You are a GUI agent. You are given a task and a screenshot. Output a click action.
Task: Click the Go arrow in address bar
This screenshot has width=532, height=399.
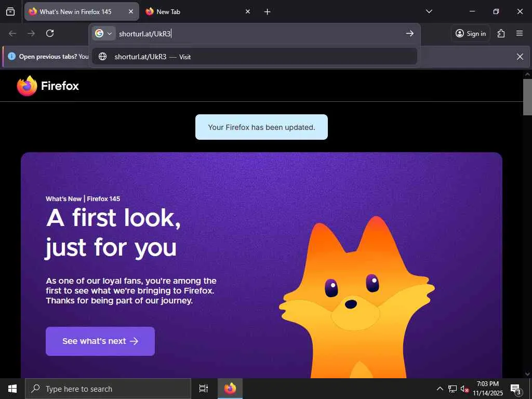(x=409, y=33)
